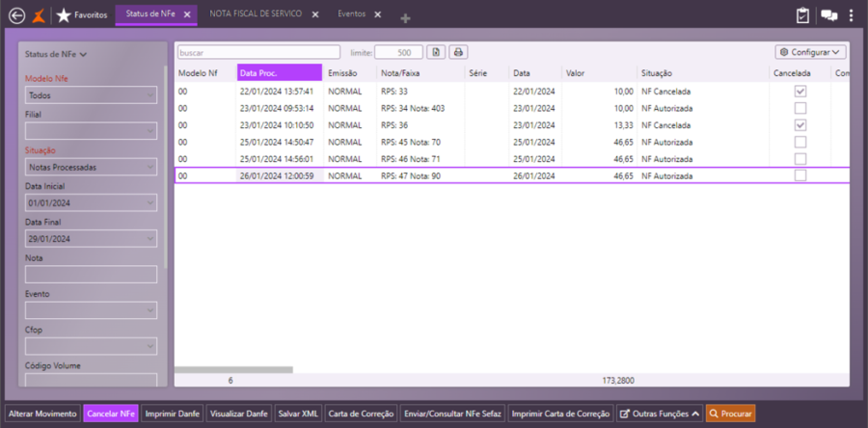The width and height of the screenshot is (868, 428).
Task: Click Carta de Correção button
Action: [361, 414]
